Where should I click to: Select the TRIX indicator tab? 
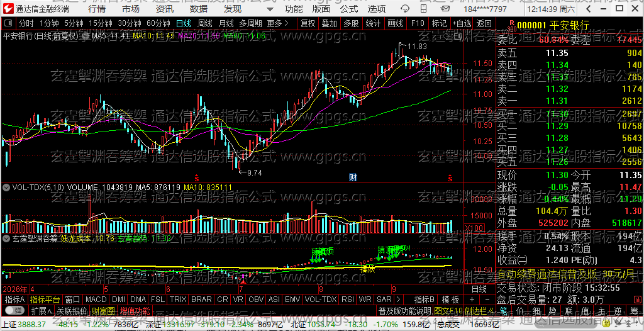point(178,299)
